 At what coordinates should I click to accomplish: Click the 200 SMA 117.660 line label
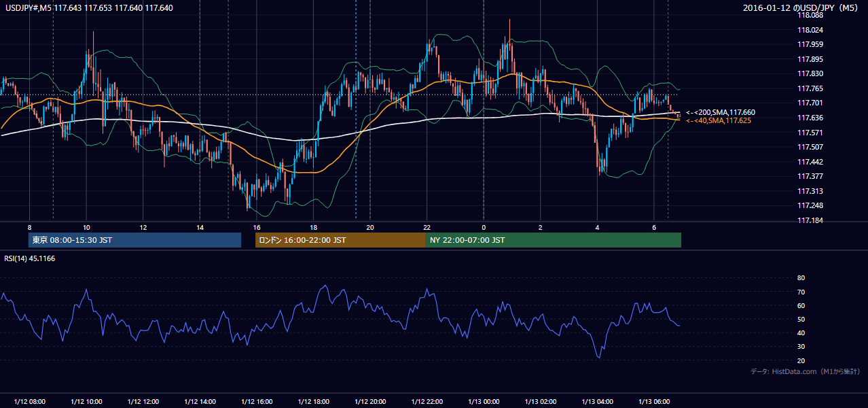tap(721, 112)
